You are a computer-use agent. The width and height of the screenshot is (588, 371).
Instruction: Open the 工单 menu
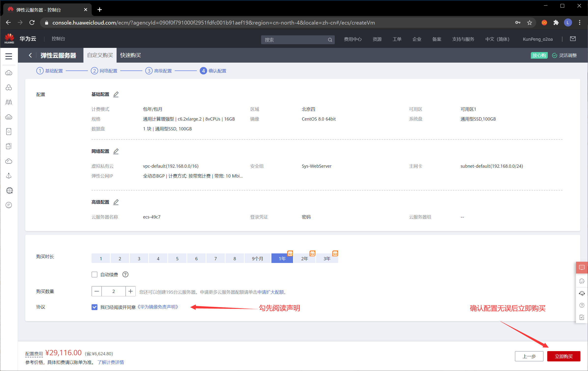[397, 39]
